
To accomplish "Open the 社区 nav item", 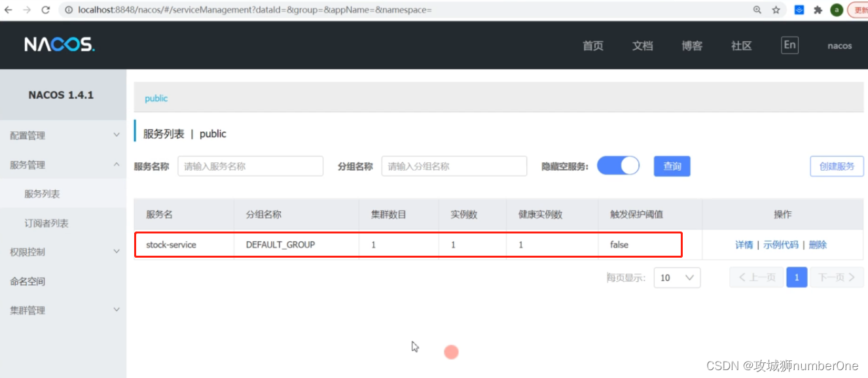I will pyautogui.click(x=742, y=46).
